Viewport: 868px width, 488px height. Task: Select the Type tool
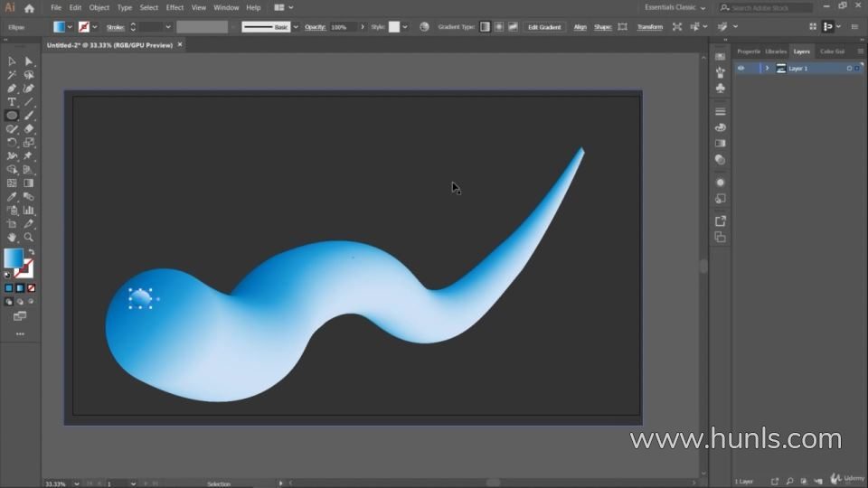[x=12, y=102]
